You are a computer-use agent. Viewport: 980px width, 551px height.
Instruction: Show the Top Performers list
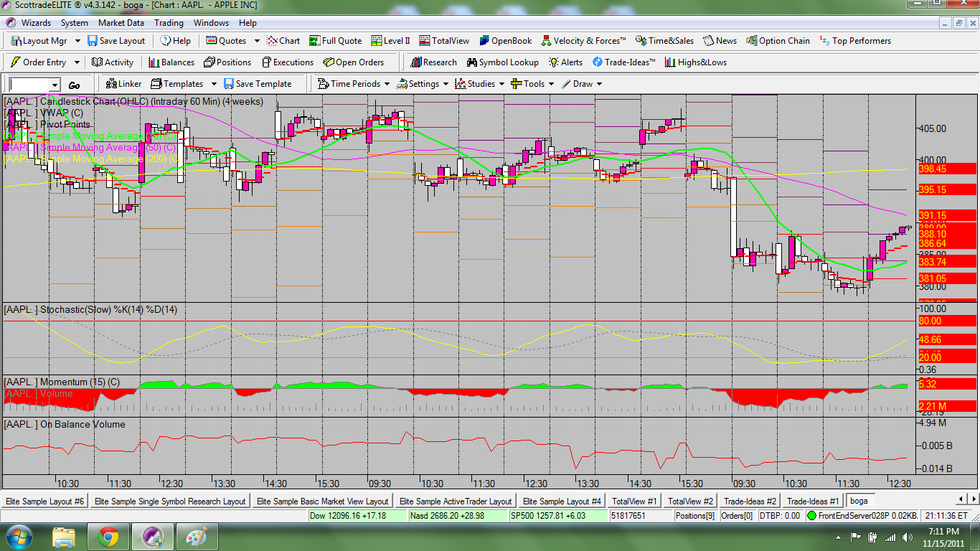point(855,41)
